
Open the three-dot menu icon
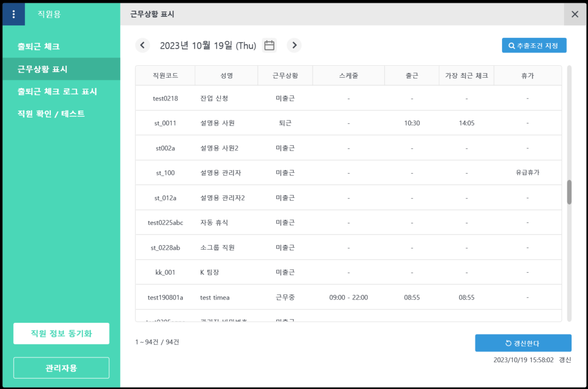point(13,14)
